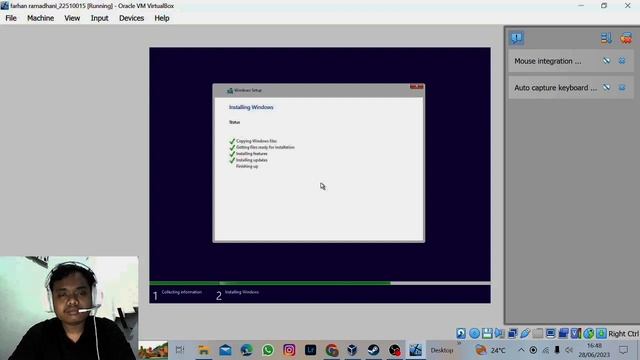Viewport: 640px width, 360px height.
Task: Click the 'Finishing up' status line
Action: (247, 167)
